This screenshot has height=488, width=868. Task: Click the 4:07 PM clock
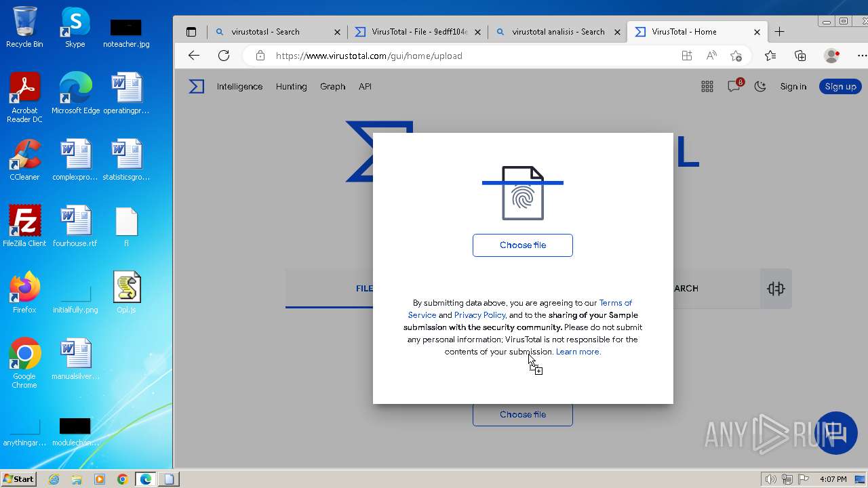coord(833,479)
